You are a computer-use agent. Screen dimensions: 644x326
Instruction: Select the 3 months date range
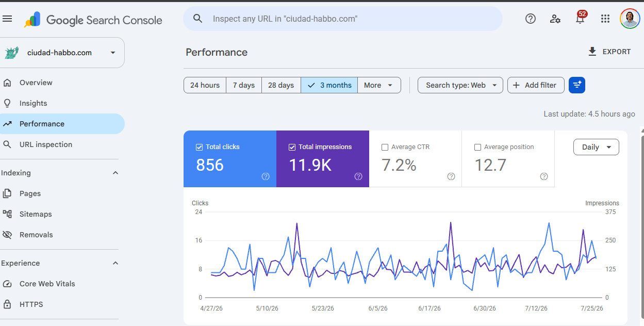coord(329,85)
